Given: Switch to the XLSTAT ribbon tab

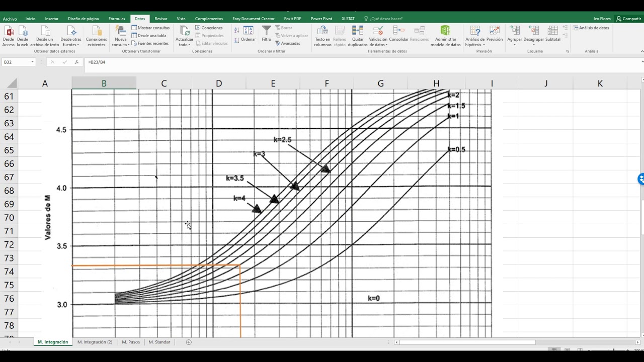Looking at the screenshot, I should tap(348, 19).
